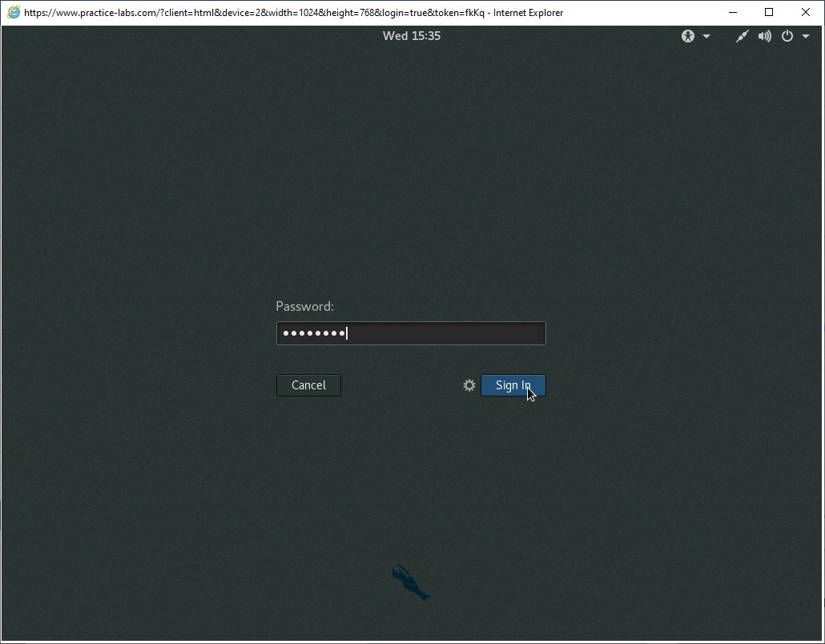This screenshot has width=825, height=644.
Task: Click the Internet Explorer icon in title bar
Action: tap(13, 12)
